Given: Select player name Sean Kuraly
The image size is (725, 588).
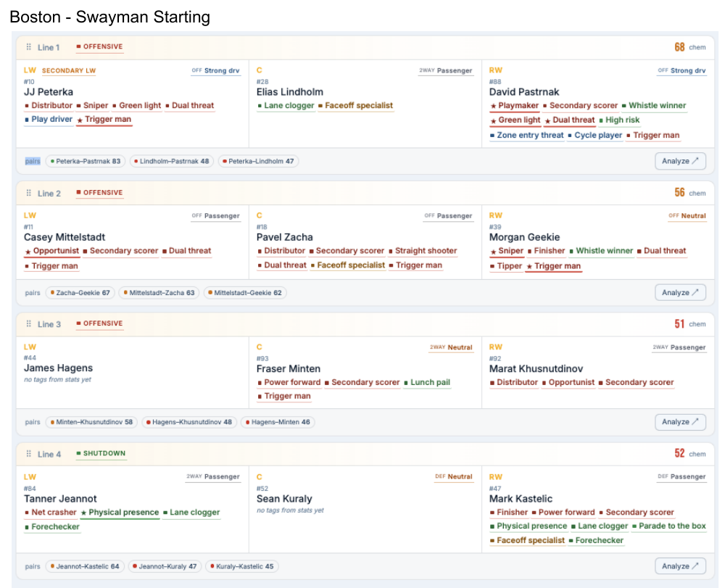Looking at the screenshot, I should 284,499.
